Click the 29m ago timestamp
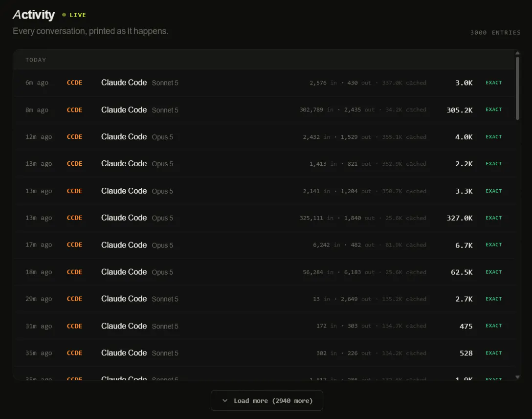The image size is (532, 419). click(39, 299)
